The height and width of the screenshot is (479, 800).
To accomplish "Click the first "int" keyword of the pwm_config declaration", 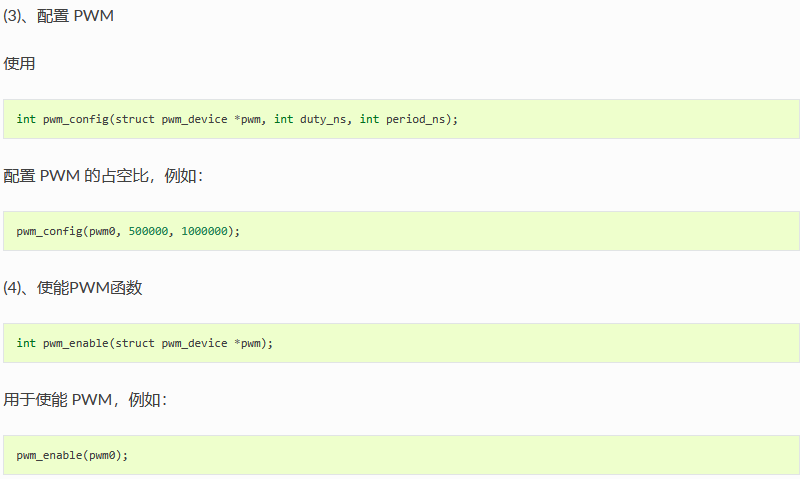I will click(26, 119).
